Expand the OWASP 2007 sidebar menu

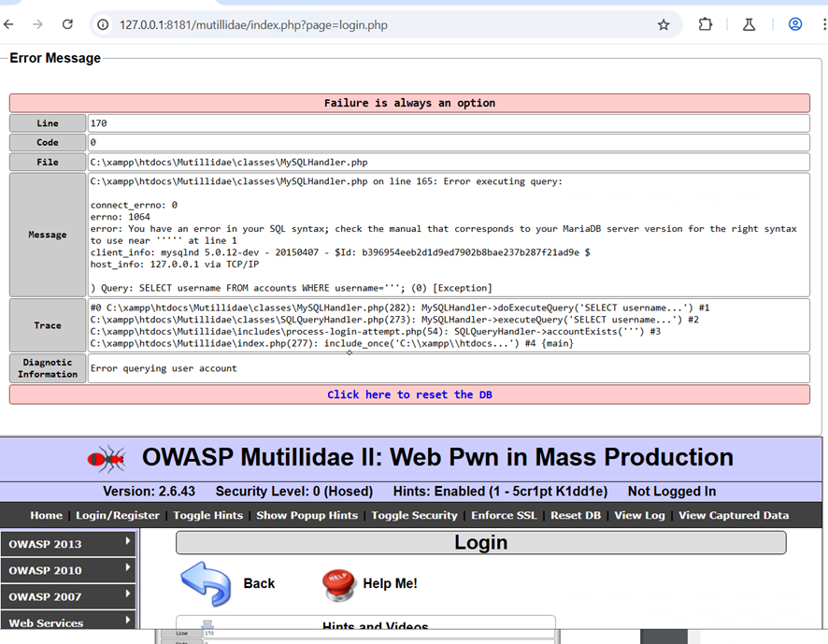click(x=68, y=596)
